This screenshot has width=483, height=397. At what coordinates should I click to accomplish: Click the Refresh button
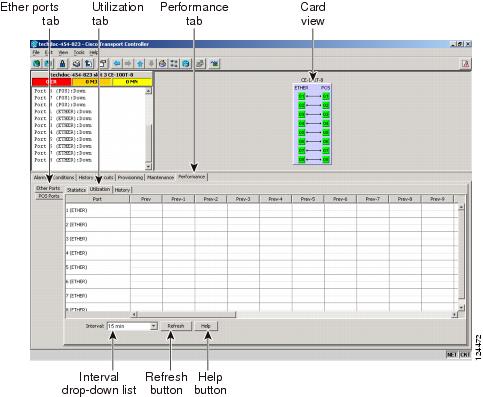(176, 326)
